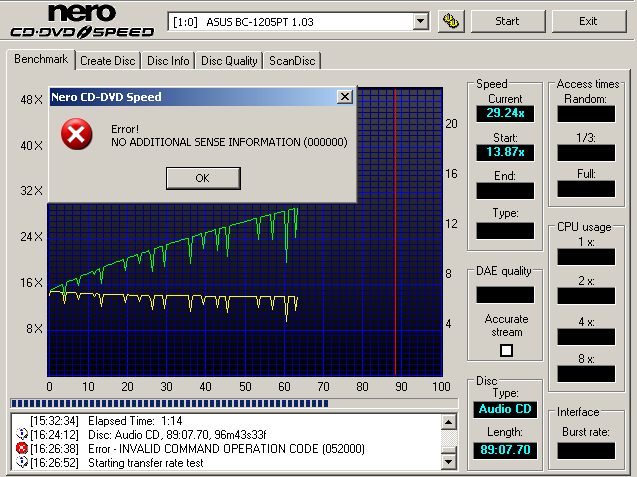Screen dimensions: 637x477
Task: Open the Disc Info tab
Action: [x=168, y=61]
